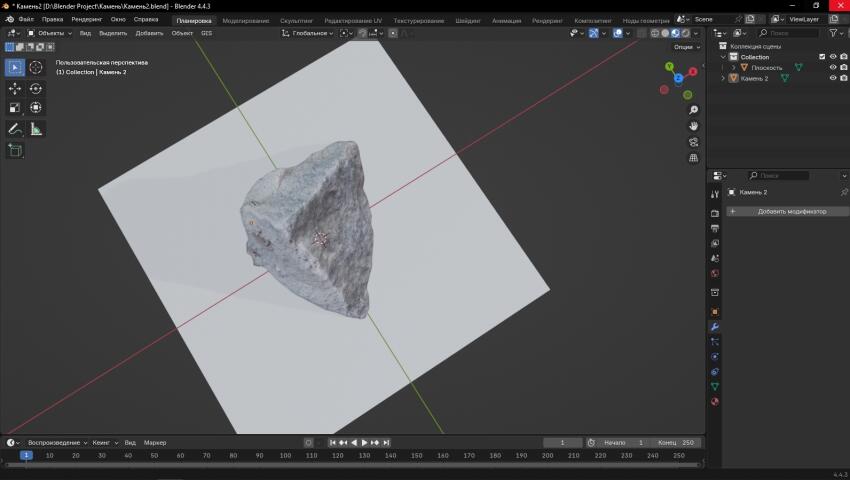Open the Добавить menu in viewport header
The height and width of the screenshot is (480, 850).
pyautogui.click(x=149, y=33)
